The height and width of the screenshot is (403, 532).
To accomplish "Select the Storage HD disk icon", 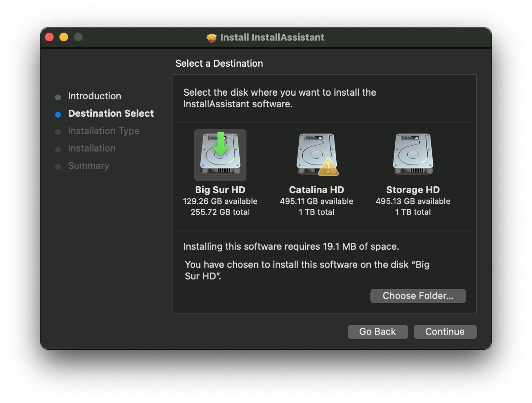I will [413, 154].
